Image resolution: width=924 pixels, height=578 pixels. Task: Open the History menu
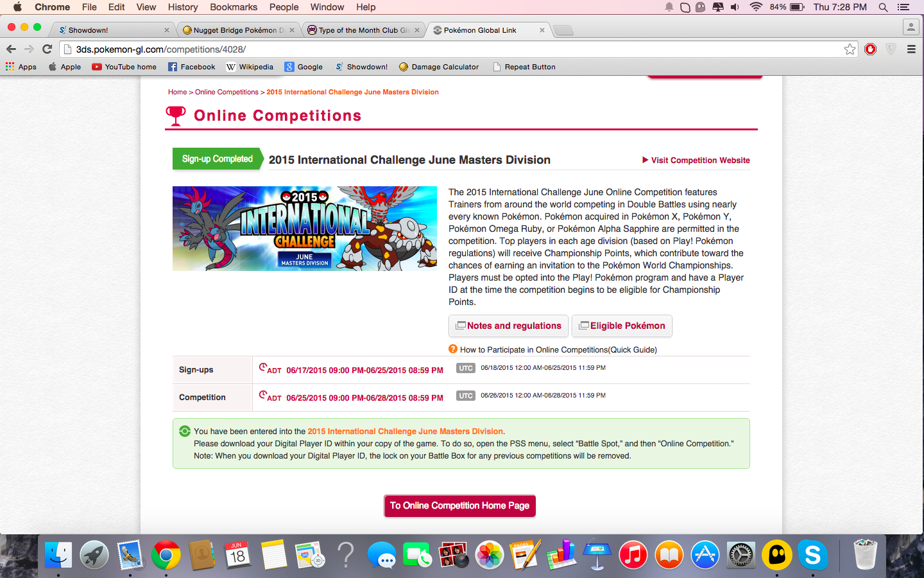183,7
